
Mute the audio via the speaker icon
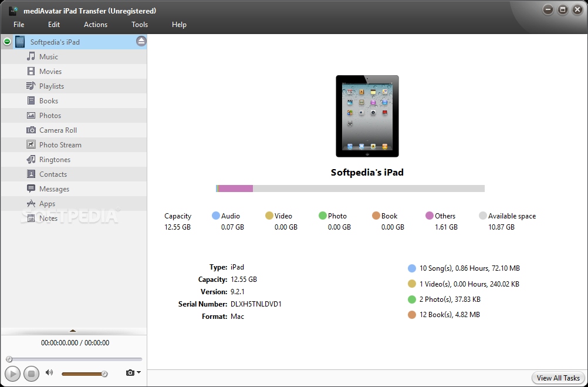[49, 372]
